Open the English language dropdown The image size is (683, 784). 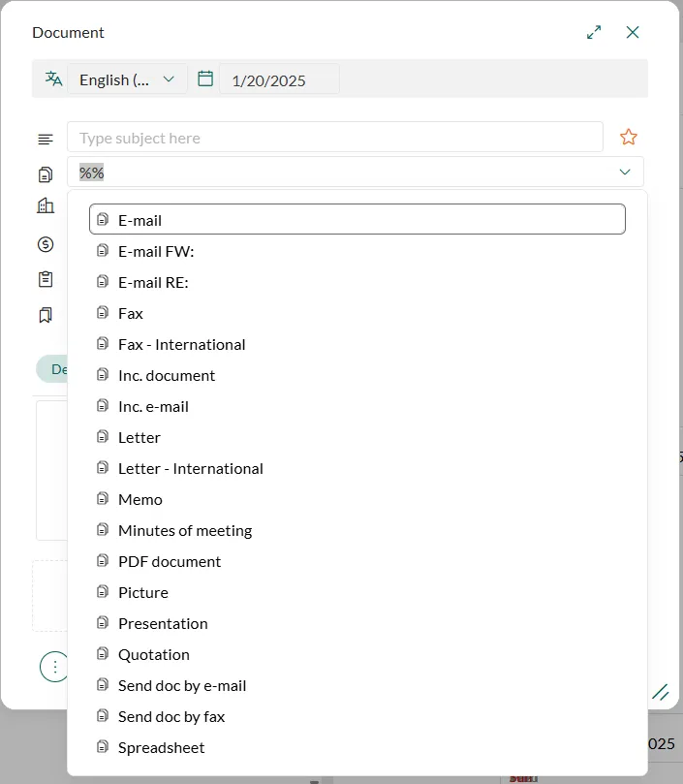point(127,79)
